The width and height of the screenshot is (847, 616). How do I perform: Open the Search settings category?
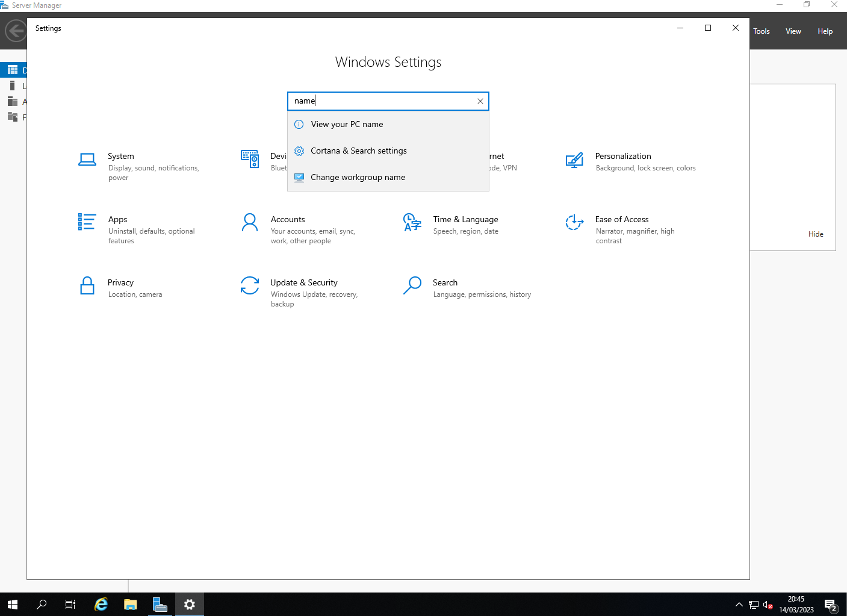445,283
